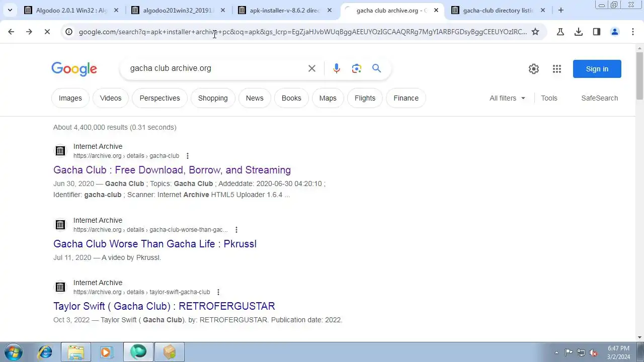Filter results by Images
The image size is (644, 362).
70,98
